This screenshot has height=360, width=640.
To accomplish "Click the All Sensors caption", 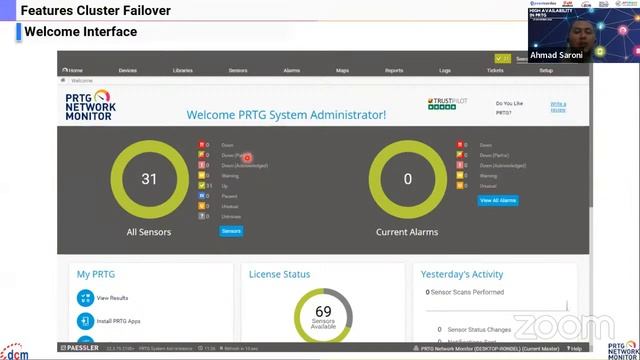I will point(149,232).
